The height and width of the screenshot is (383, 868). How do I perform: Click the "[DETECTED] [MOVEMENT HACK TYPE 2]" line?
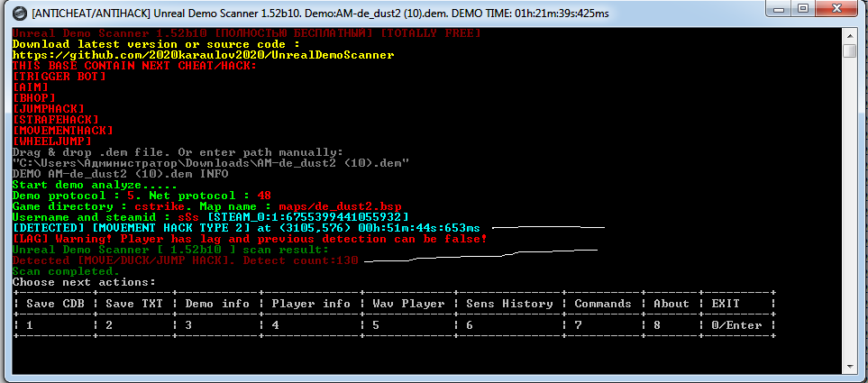tap(246, 228)
